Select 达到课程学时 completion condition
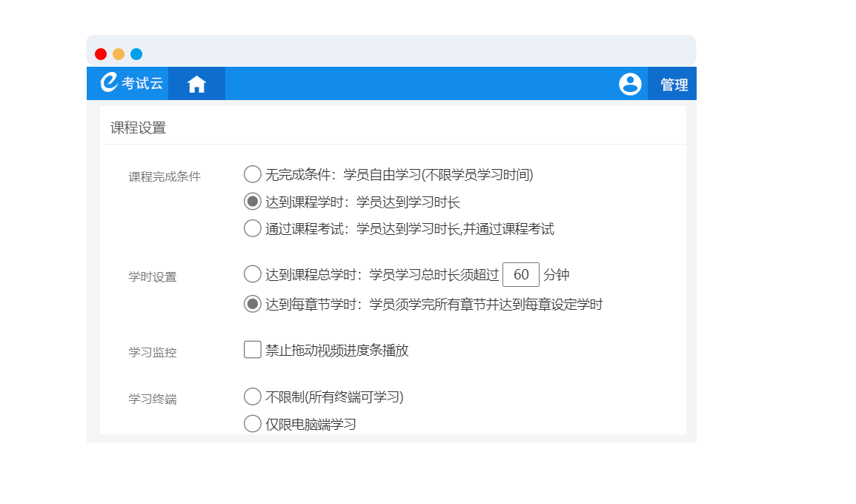The height and width of the screenshot is (504, 856). tap(253, 202)
